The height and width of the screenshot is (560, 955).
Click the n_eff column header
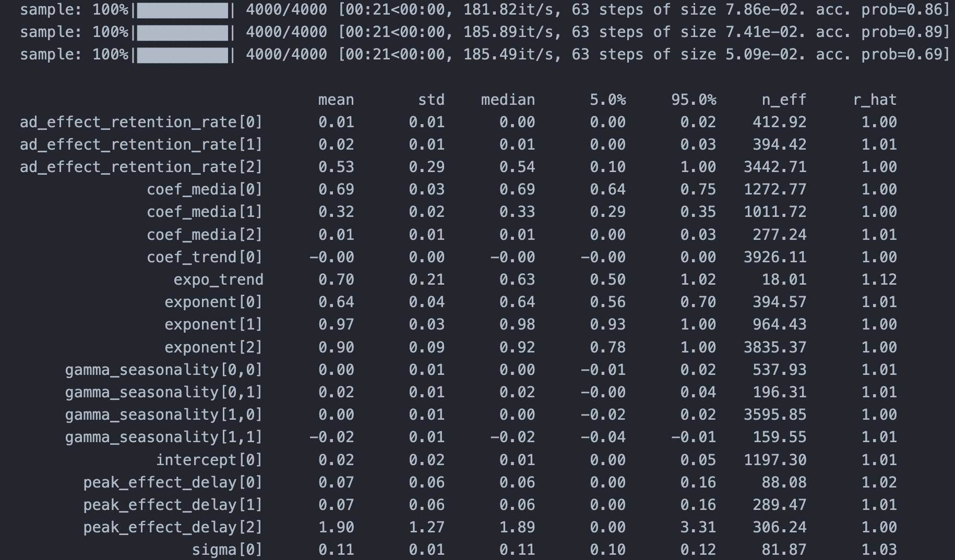click(784, 100)
